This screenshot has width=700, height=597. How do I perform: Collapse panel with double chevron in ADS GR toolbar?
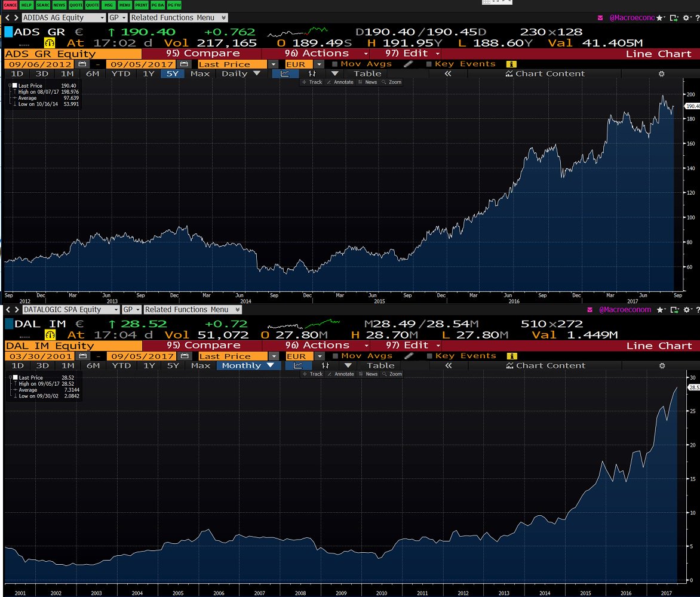click(448, 73)
